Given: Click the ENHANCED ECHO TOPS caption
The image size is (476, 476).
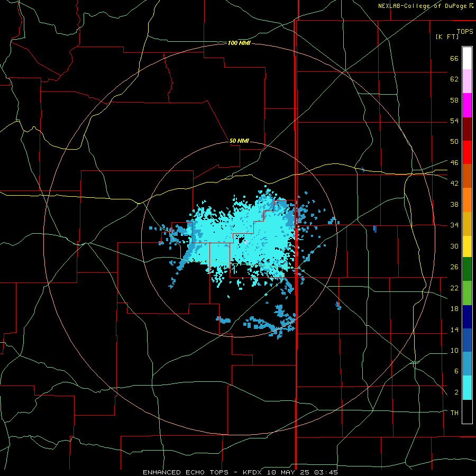Looking at the screenshot, I should point(186,472).
